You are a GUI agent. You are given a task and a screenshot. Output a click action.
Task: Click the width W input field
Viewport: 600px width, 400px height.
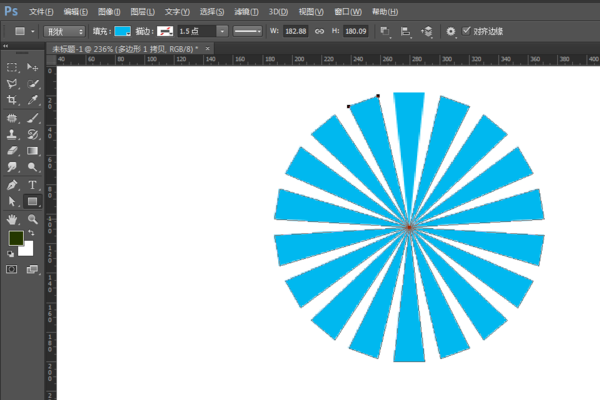pos(296,32)
